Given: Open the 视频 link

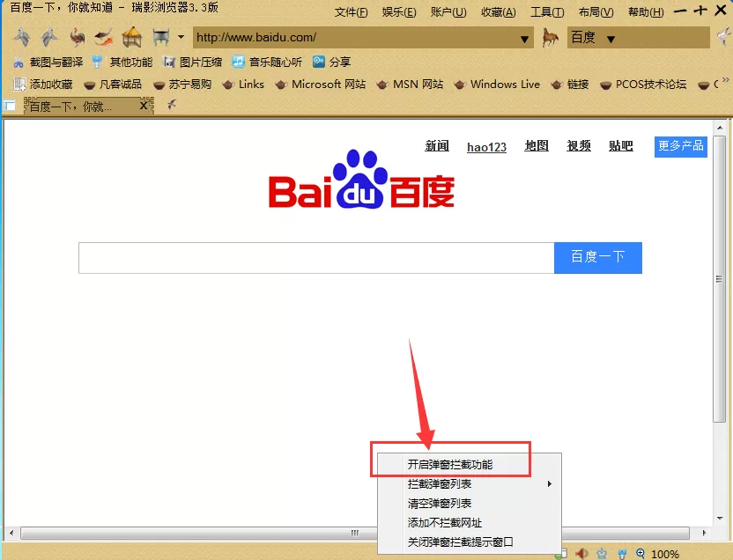Looking at the screenshot, I should tap(579, 146).
